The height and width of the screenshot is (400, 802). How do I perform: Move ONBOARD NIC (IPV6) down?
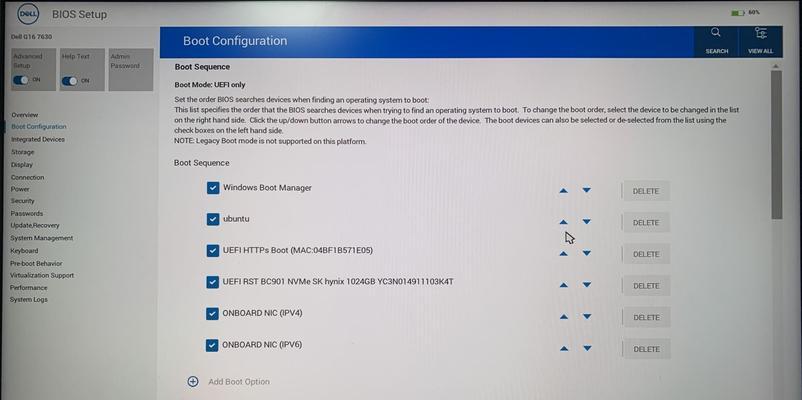point(587,348)
